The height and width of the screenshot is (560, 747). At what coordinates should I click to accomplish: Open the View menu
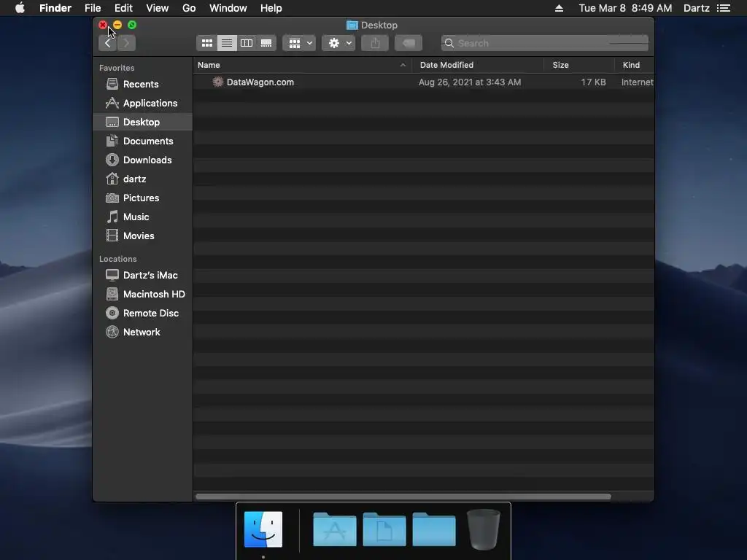pos(158,8)
